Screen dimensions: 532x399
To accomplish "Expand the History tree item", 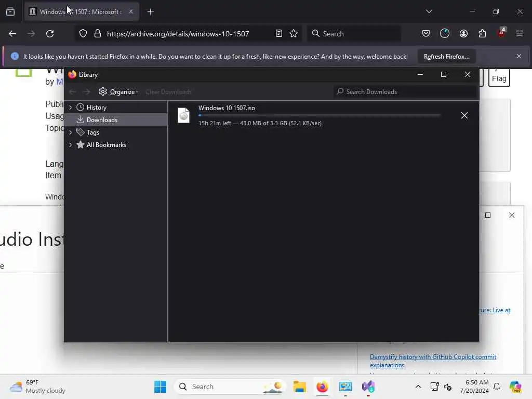I will pyautogui.click(x=71, y=107).
